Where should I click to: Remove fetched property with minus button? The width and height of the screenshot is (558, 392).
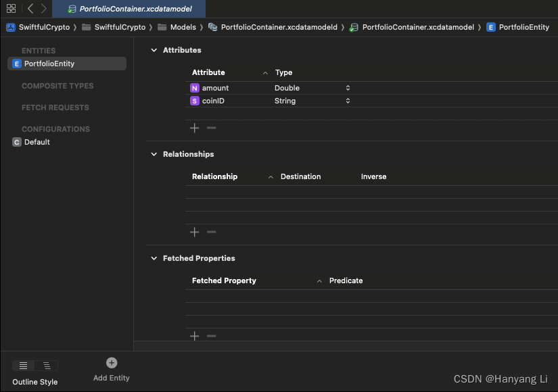pos(212,336)
